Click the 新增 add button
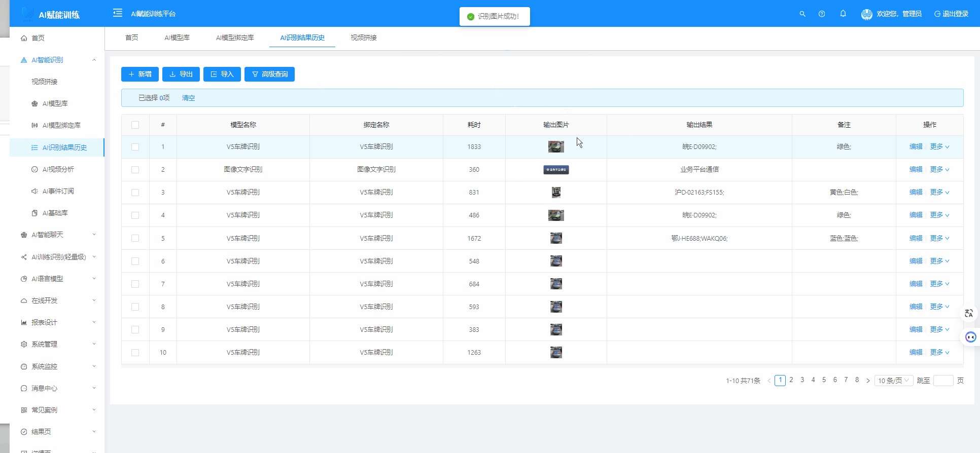980x453 pixels. 140,74
